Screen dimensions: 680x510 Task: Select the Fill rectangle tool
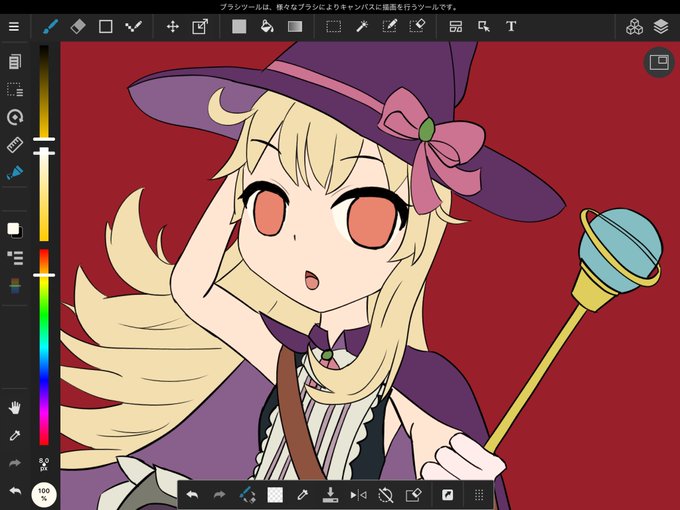point(239,26)
